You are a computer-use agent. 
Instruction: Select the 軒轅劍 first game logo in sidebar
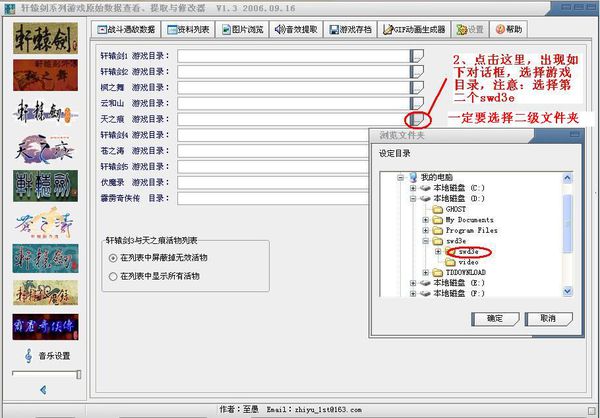(x=45, y=38)
